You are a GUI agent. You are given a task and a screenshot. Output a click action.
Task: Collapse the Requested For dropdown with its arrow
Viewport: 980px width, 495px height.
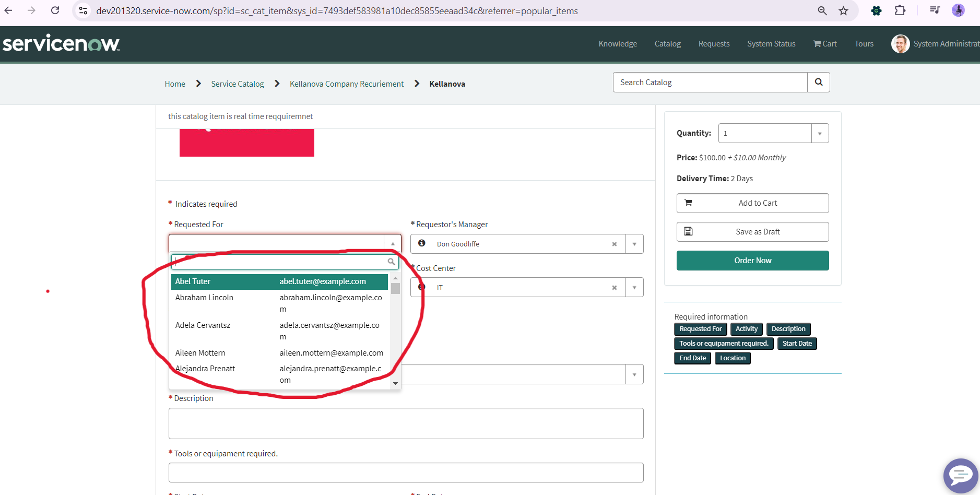click(393, 242)
